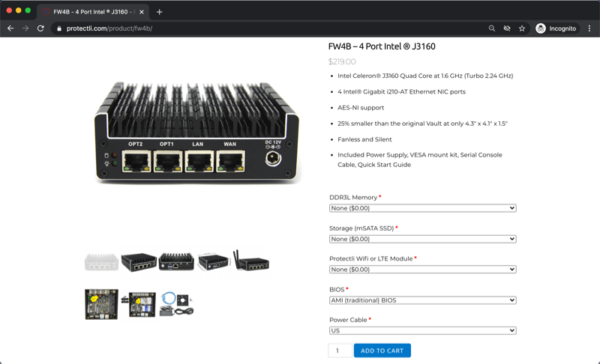Click the Power Cable label
This screenshot has height=364, width=600.
tap(348, 320)
